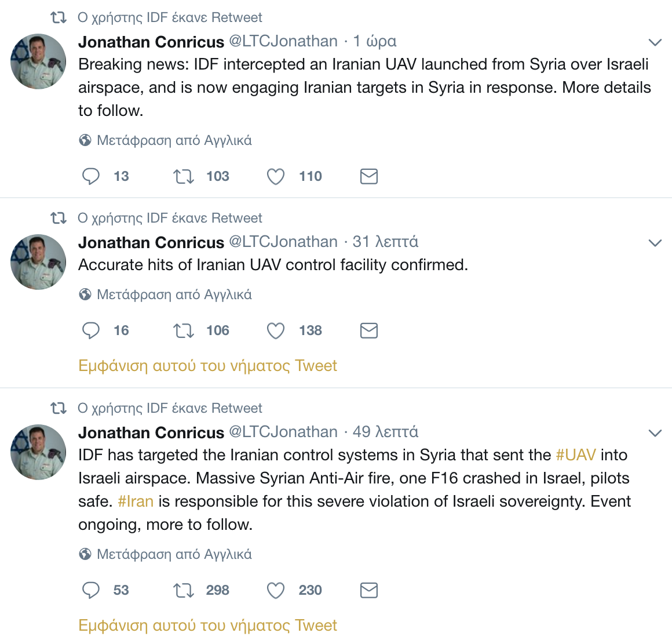Screen dimensions: 672x640
Task: Reply to the F16 crash tweet
Action: (91, 590)
